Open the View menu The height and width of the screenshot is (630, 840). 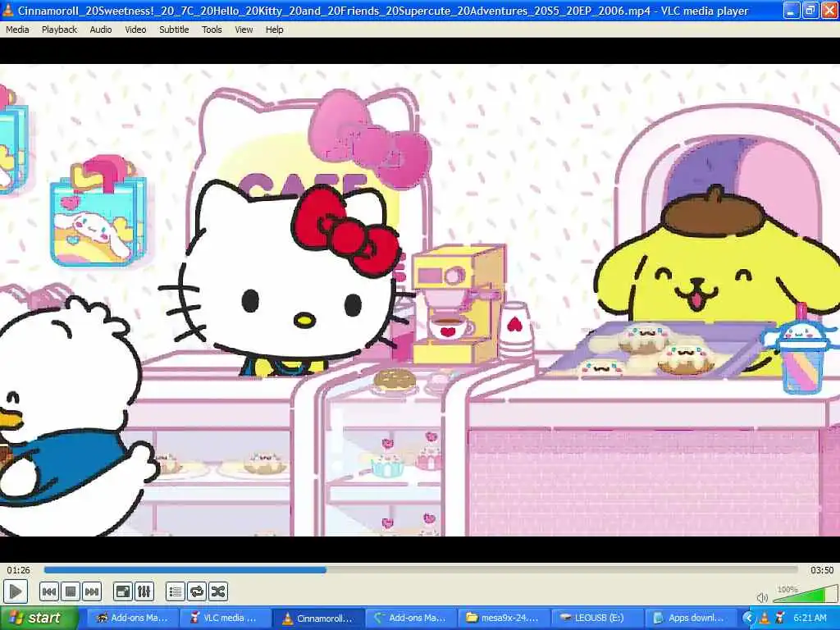coord(244,30)
